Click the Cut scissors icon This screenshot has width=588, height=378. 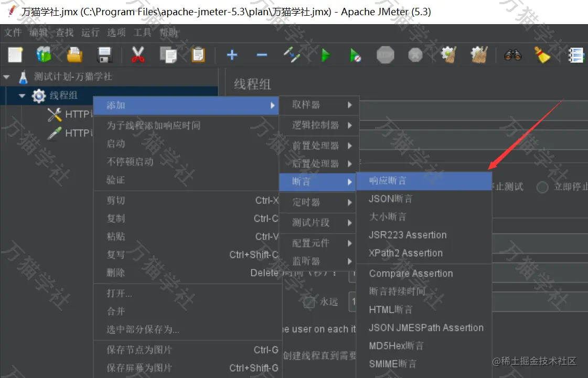(137, 55)
